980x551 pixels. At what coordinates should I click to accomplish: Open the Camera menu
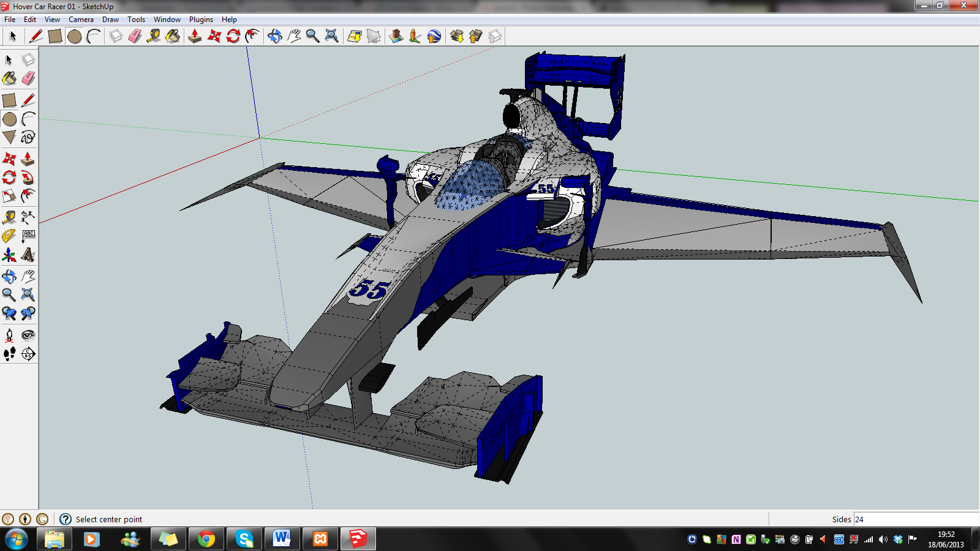coord(81,20)
